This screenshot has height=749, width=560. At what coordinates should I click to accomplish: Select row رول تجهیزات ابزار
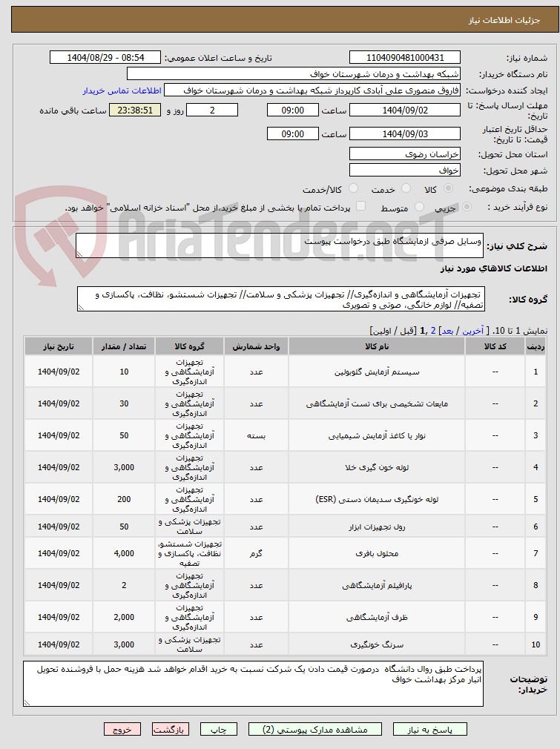[x=285, y=527]
